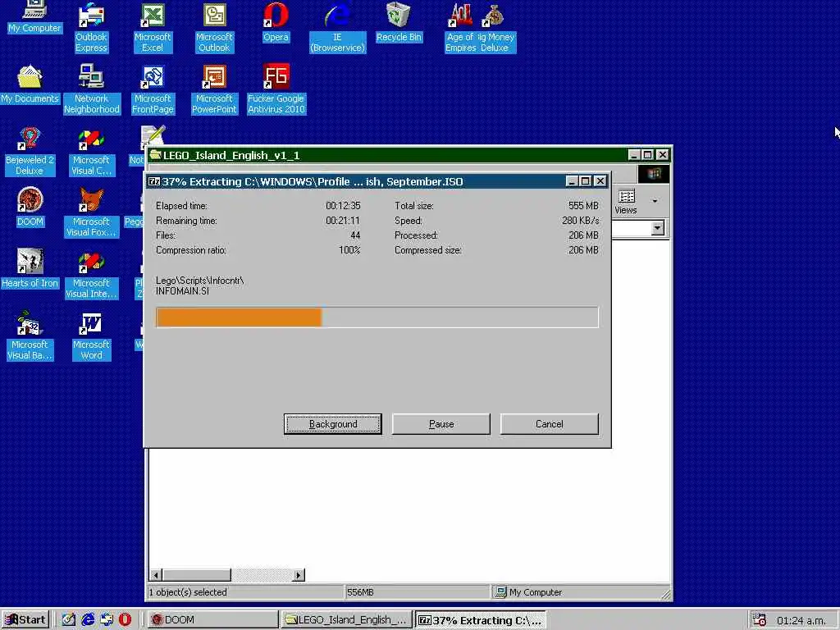
Task: Launch Opera browser desktop shortcut
Action: [x=276, y=23]
